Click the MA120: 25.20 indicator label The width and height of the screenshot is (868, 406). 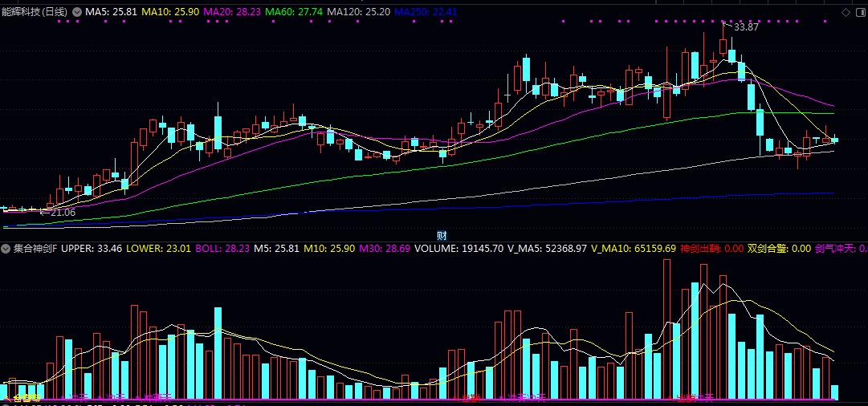pos(357,11)
